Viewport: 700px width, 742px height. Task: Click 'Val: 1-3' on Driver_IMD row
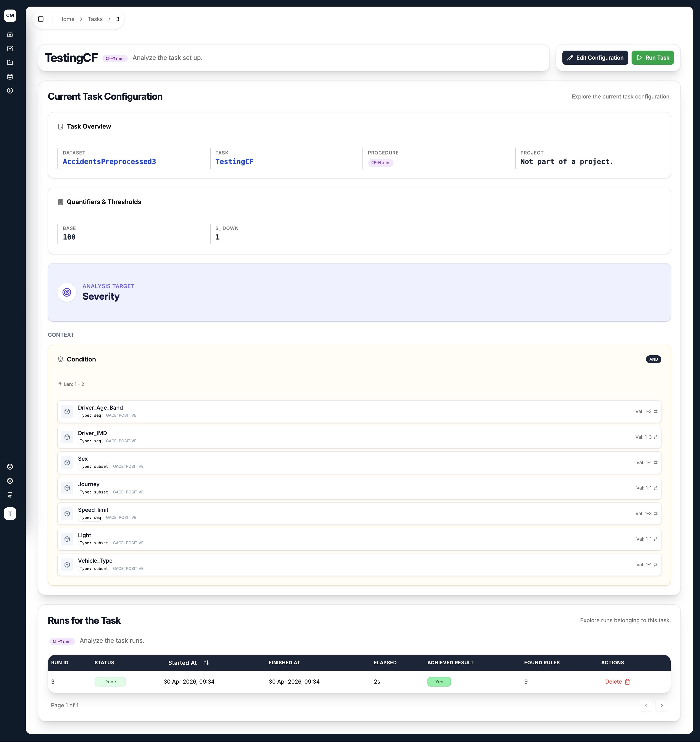point(643,437)
